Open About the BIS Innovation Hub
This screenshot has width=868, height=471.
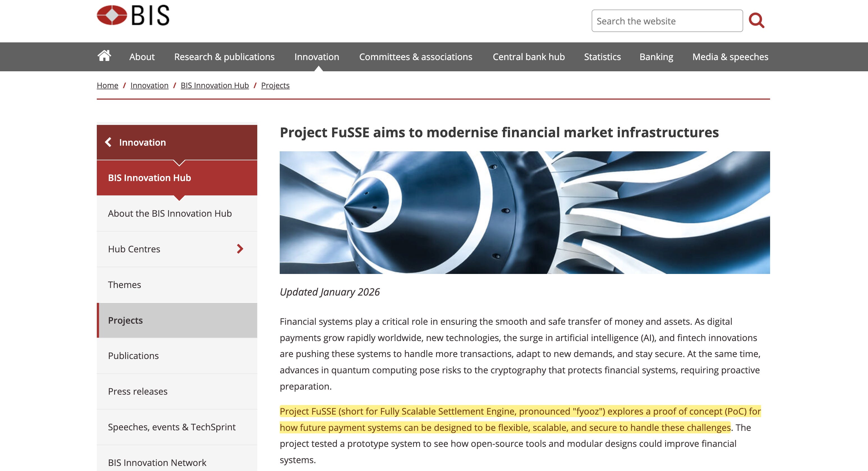pos(169,213)
